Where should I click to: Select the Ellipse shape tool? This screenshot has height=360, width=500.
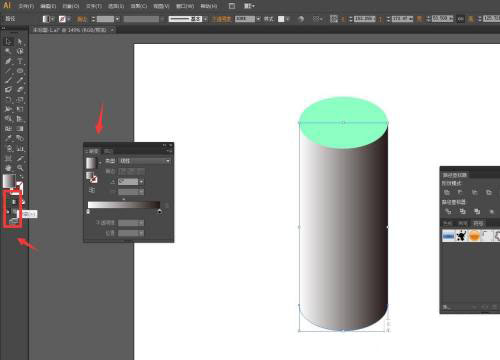point(20,71)
